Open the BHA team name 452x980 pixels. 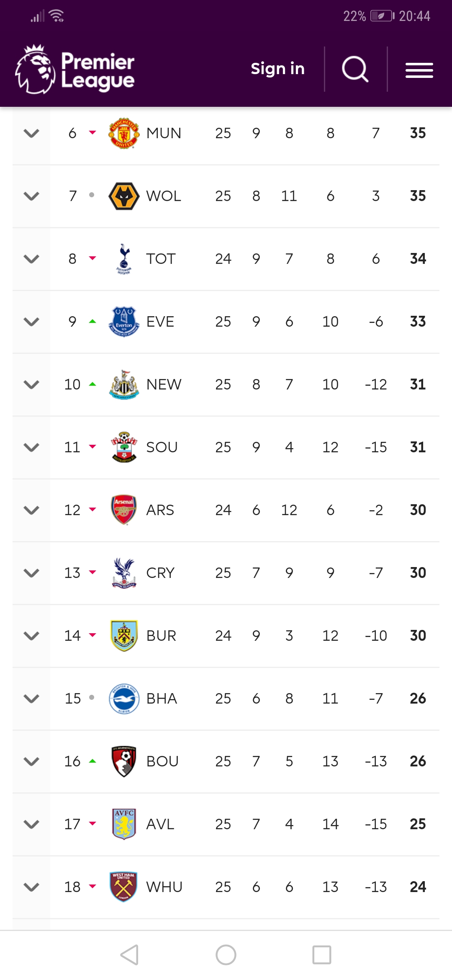(162, 699)
